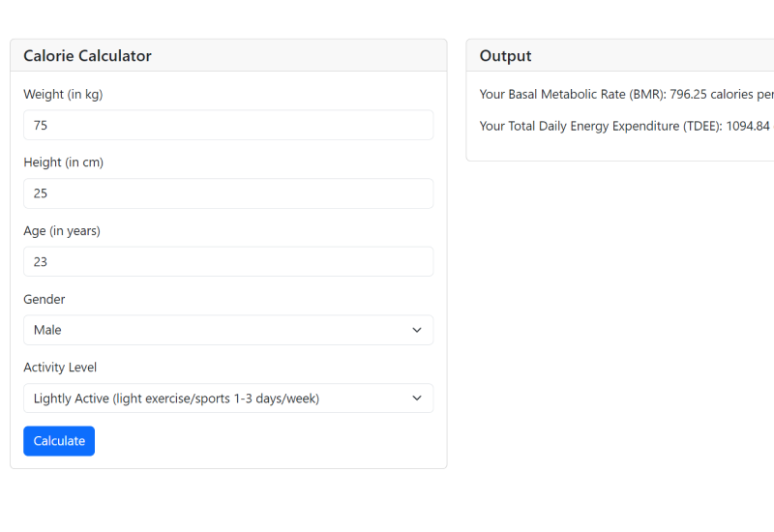Click the "Activity Level" field label
Image resolution: width=774 pixels, height=532 pixels.
[x=60, y=368]
